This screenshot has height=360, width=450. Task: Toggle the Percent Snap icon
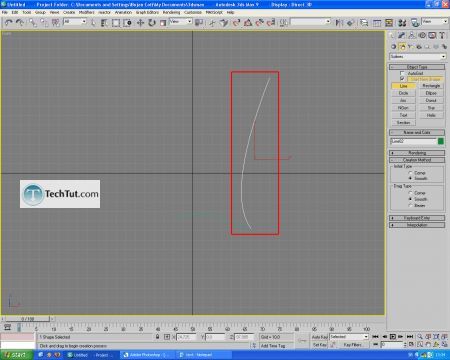pyautogui.click(x=260, y=22)
